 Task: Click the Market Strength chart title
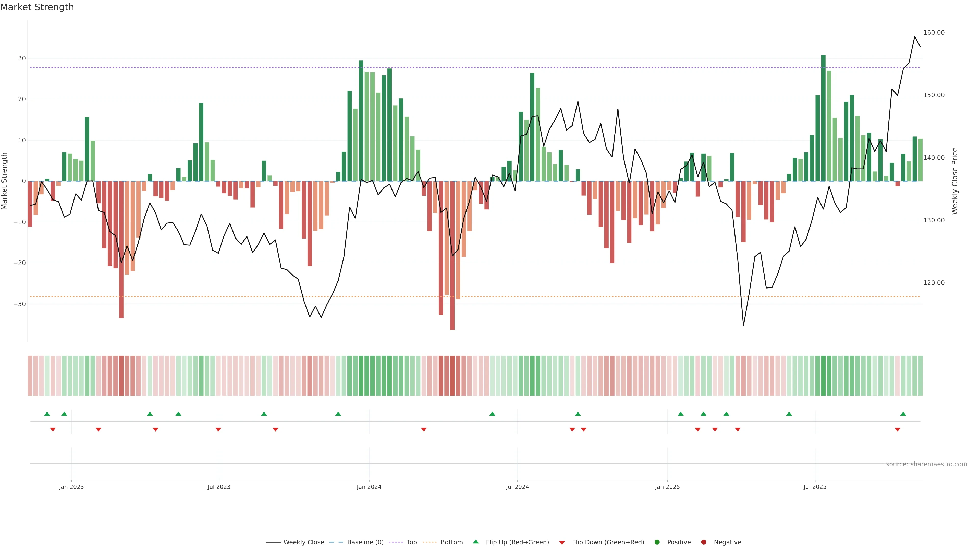click(37, 7)
